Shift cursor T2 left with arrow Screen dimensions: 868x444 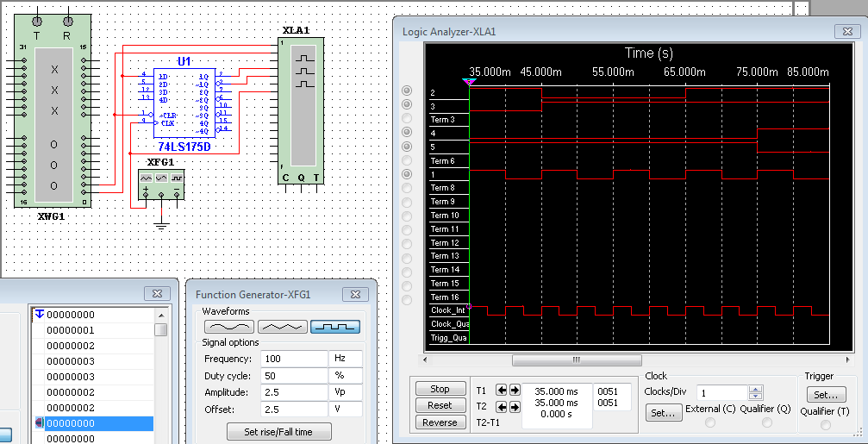(x=502, y=405)
